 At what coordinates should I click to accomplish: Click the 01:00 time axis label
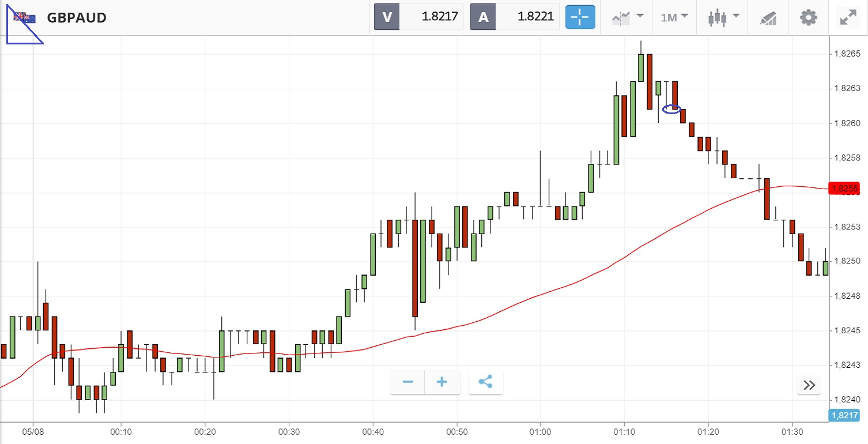[x=540, y=432]
